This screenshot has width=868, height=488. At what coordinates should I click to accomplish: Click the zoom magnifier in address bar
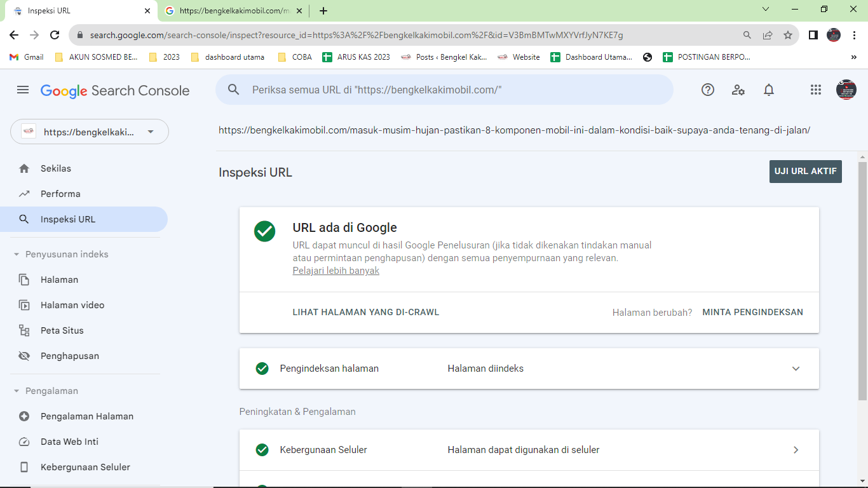tap(747, 35)
